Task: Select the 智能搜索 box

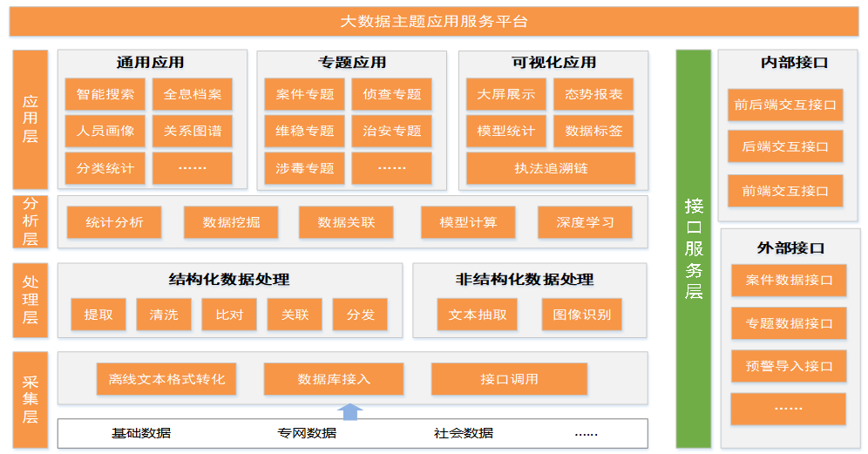Action: [x=105, y=94]
